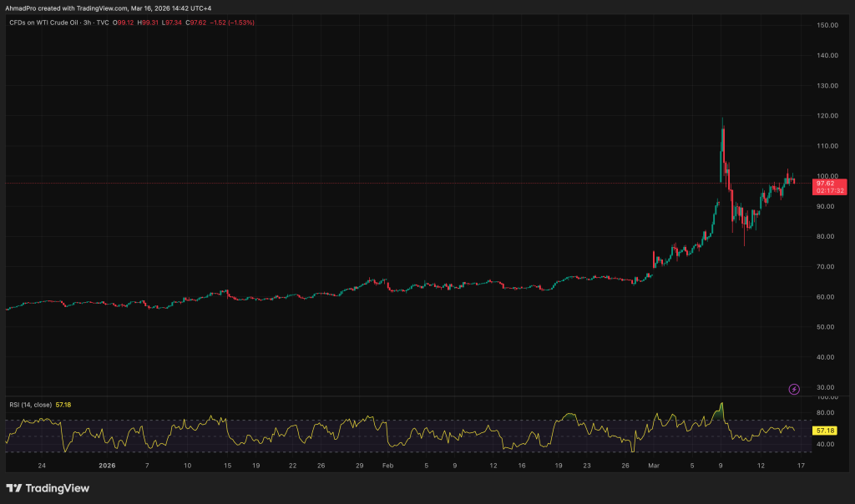Click the 2026 year label on the time axis
The width and height of the screenshot is (855, 504).
click(x=107, y=466)
